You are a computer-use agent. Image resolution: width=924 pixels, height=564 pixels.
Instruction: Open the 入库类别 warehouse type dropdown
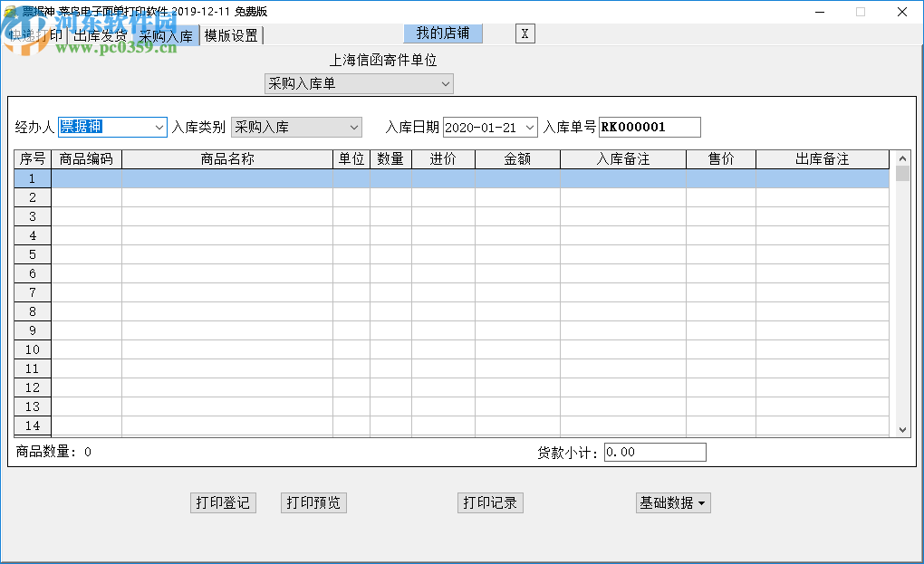(x=351, y=127)
